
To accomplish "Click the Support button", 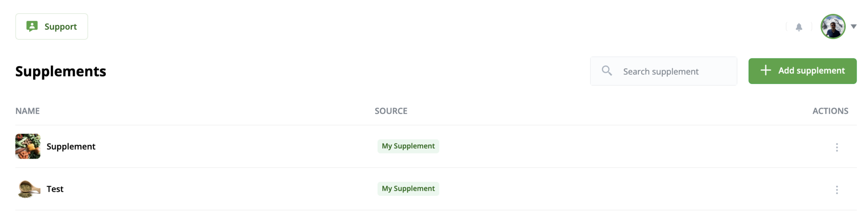I will coord(52,26).
